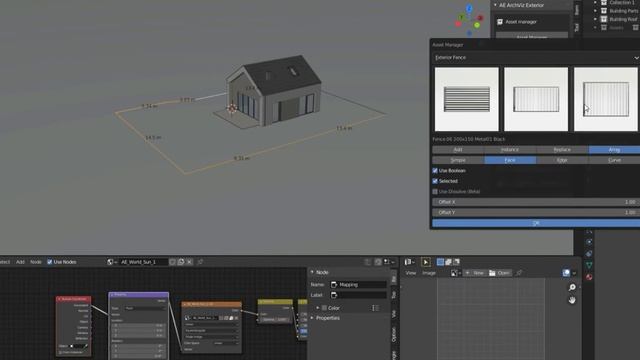Click the Building Parts collection icon
This screenshot has width=640, height=360.
[x=604, y=11]
